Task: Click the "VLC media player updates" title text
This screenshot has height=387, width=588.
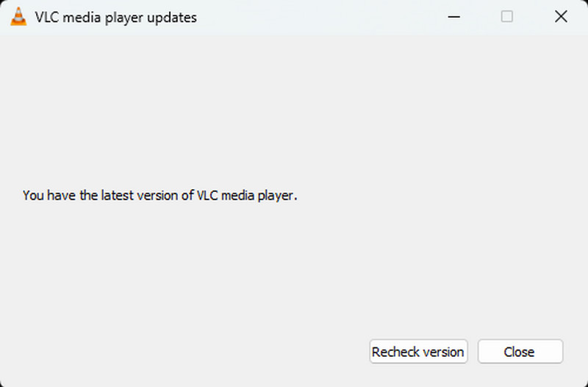Action: click(115, 17)
